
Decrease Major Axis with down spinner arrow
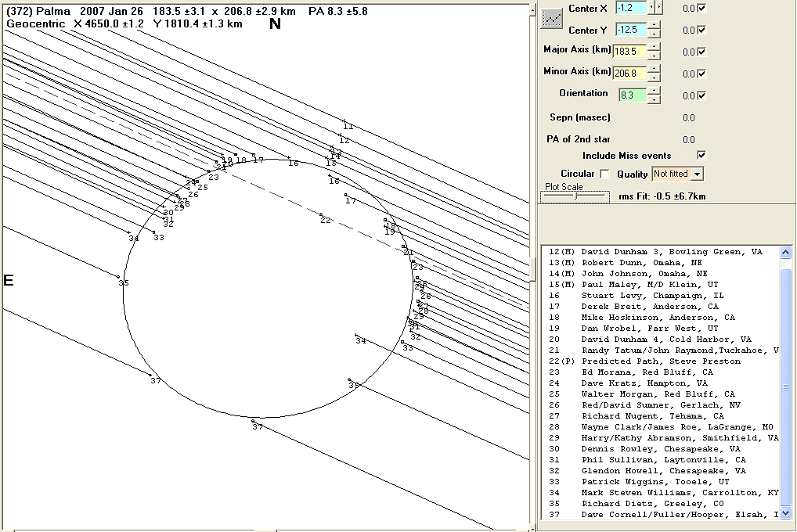(655, 56)
